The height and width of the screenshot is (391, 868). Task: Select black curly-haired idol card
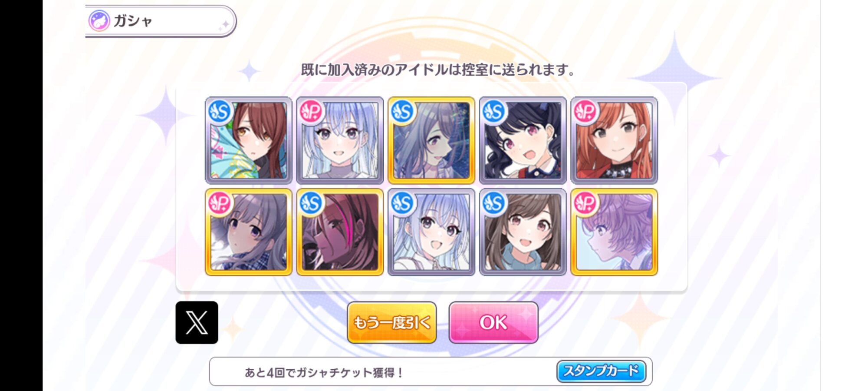pos(523,140)
